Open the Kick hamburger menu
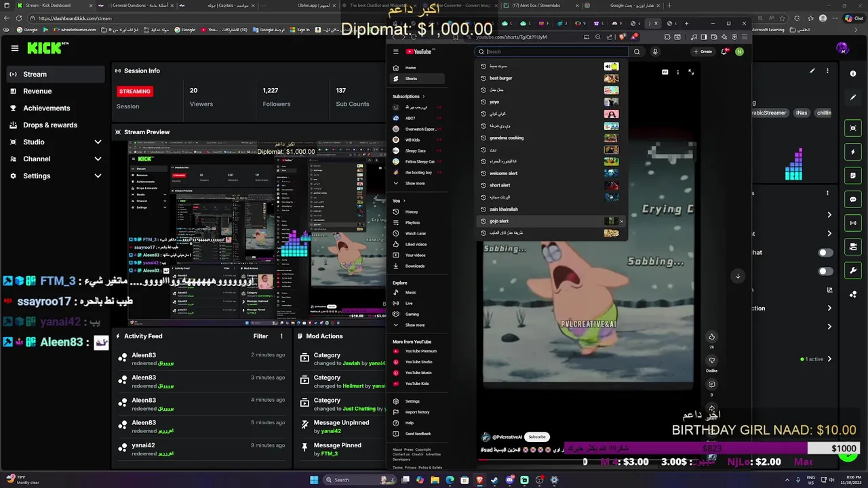868x488 pixels. [x=15, y=48]
